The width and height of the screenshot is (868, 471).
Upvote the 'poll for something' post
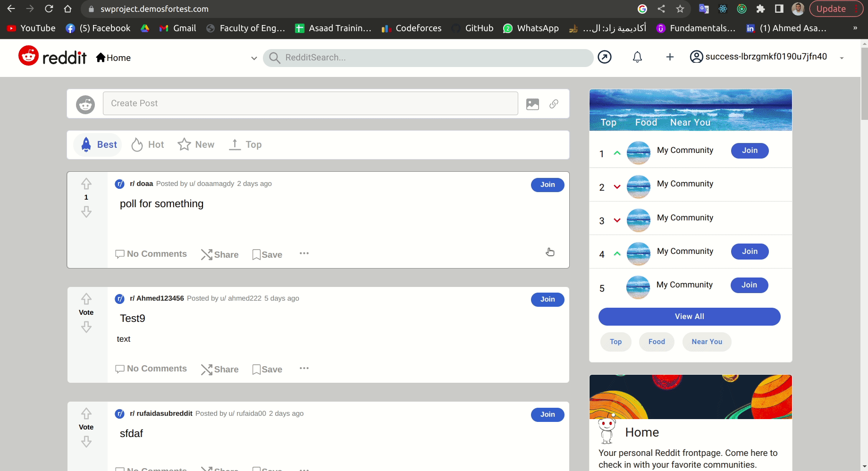point(86,184)
